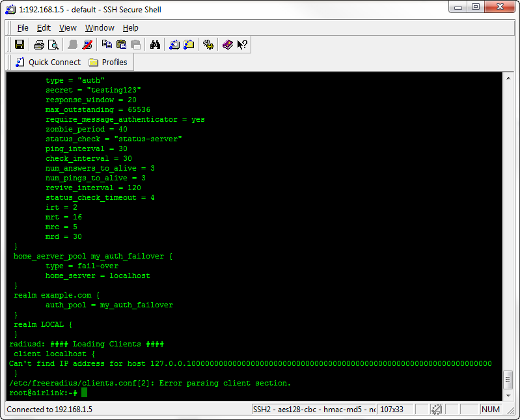Click the SSH application icon in title bar
The width and height of the screenshot is (520, 420).
point(10,9)
